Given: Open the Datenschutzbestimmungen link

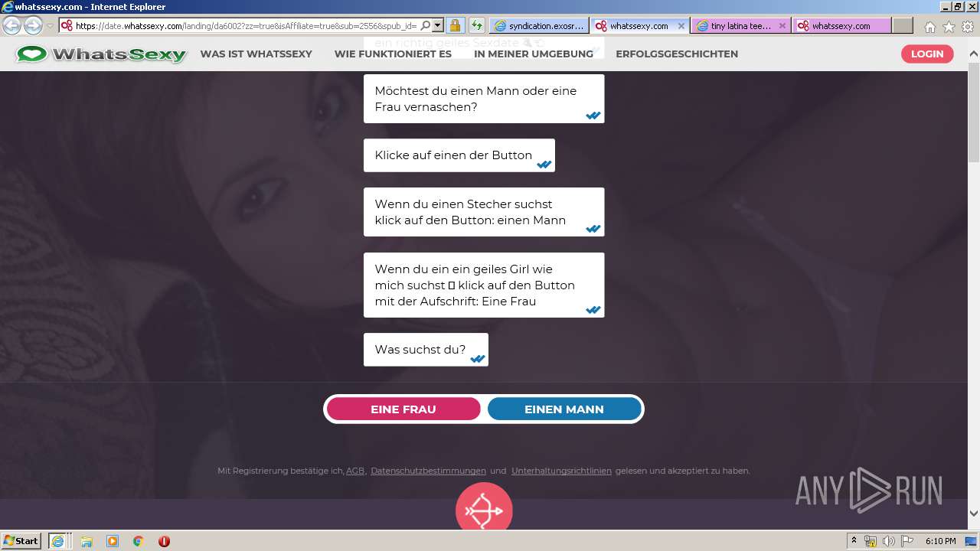Looking at the screenshot, I should coord(428,471).
